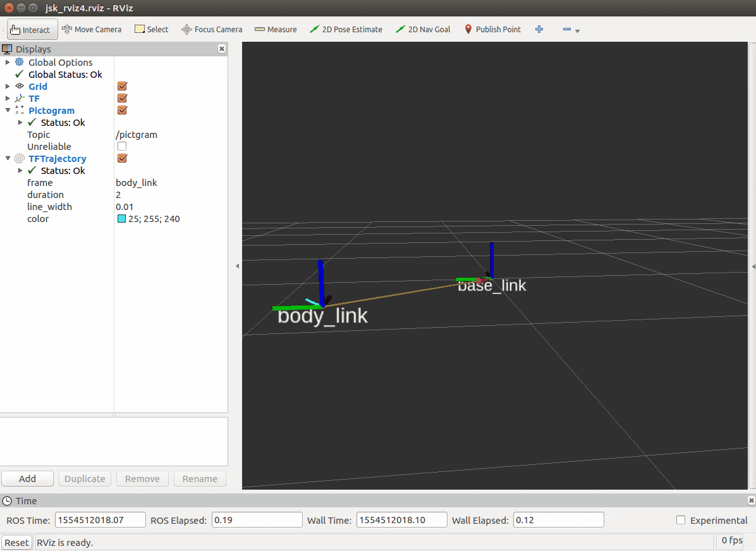Click the blue plus add-tool icon
This screenshot has width=756, height=551.
click(539, 30)
